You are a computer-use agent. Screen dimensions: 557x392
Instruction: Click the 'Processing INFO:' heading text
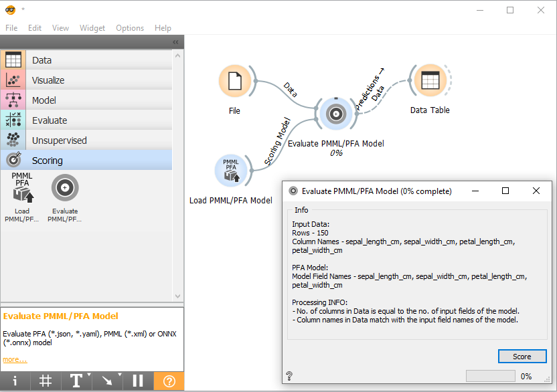tap(320, 302)
